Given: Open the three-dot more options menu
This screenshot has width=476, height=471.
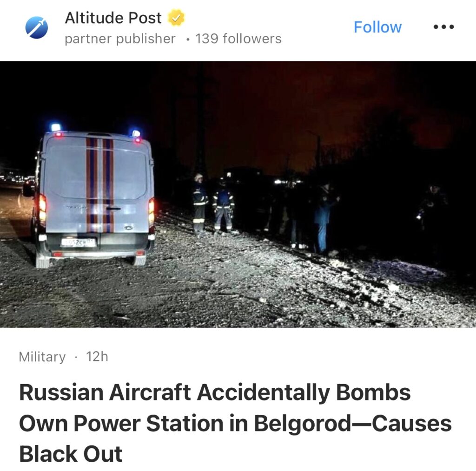Looking at the screenshot, I should click(443, 27).
